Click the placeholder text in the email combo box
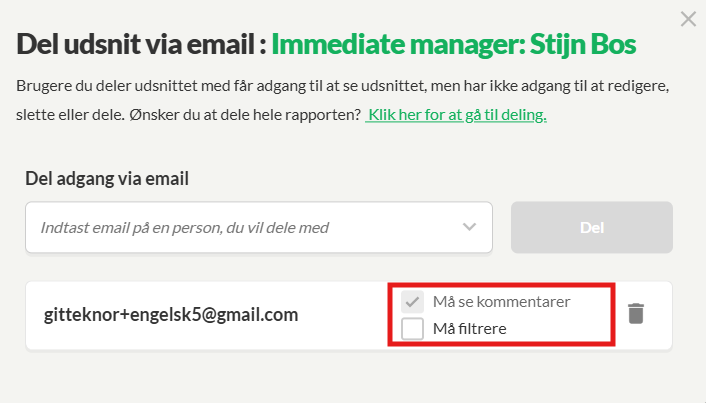The height and width of the screenshot is (403, 706). (x=184, y=227)
